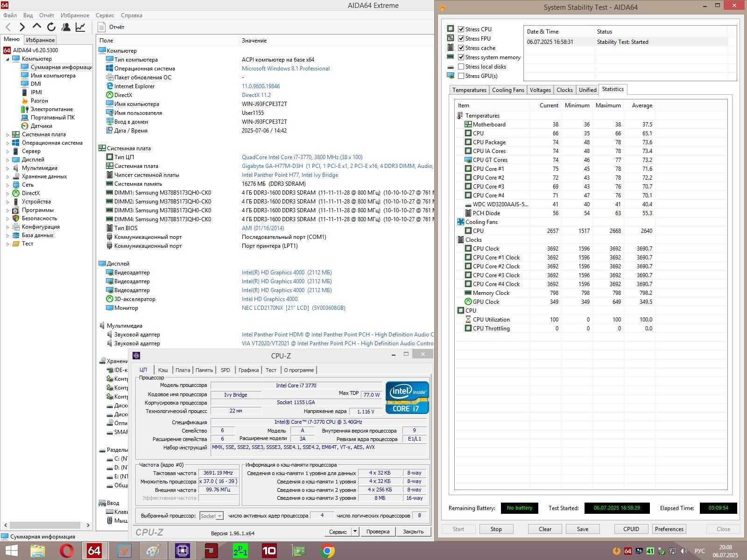The width and height of the screenshot is (747, 560).
Task: Open Windows Start button
Action: click(11, 551)
